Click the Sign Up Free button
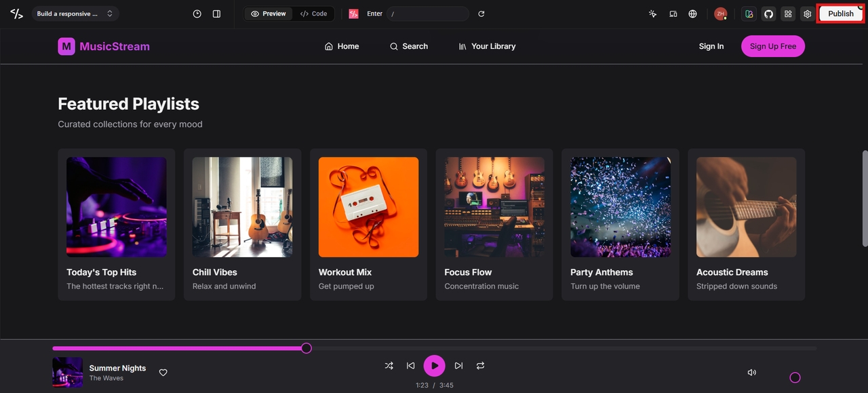 [773, 46]
